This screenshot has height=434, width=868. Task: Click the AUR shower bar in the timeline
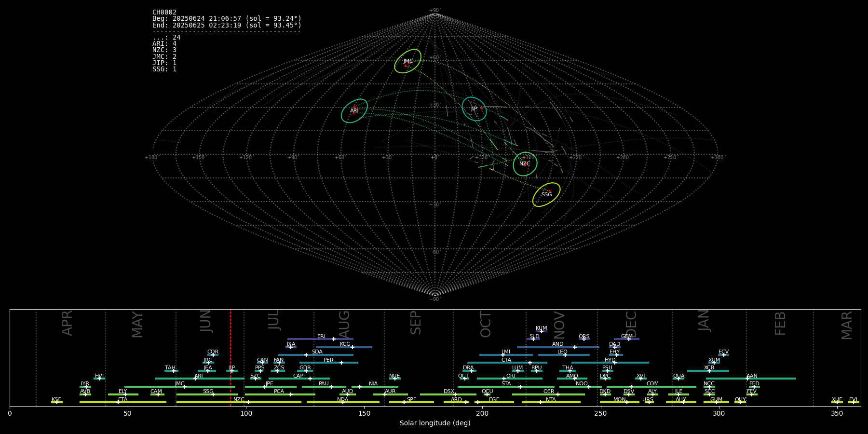click(390, 394)
